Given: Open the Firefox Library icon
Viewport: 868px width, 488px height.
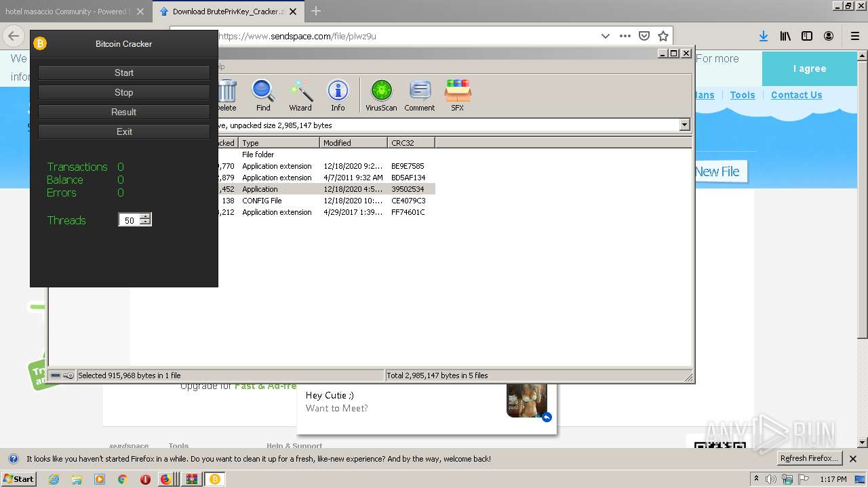Looking at the screenshot, I should tap(785, 36).
